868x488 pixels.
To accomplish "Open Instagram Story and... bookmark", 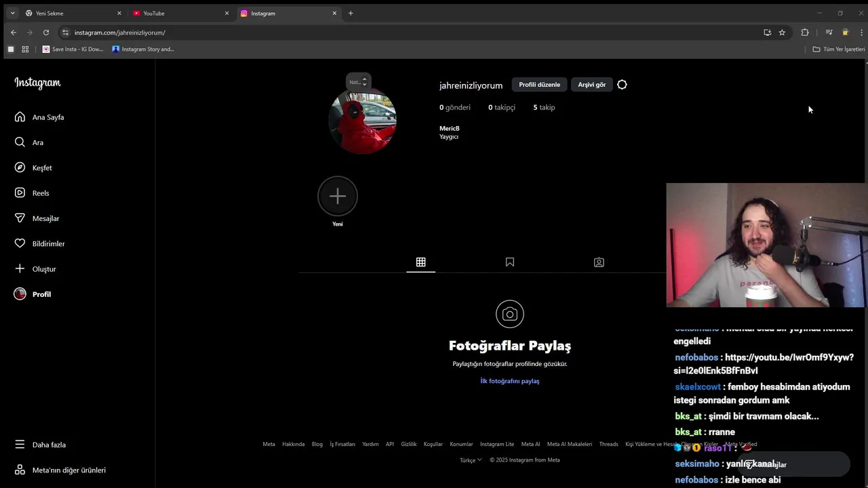I will pos(143,49).
